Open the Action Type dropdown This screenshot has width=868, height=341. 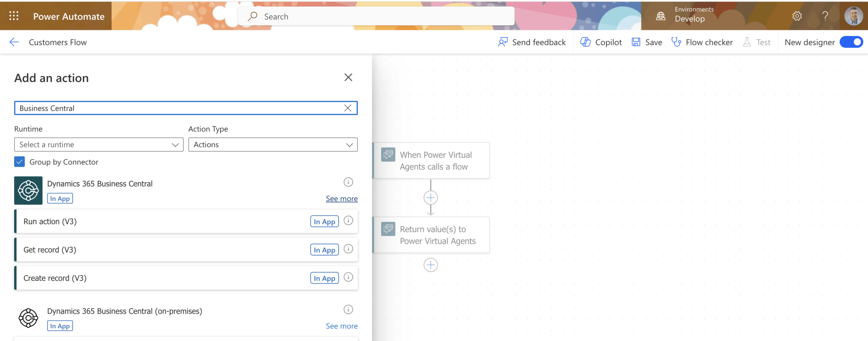tap(273, 145)
